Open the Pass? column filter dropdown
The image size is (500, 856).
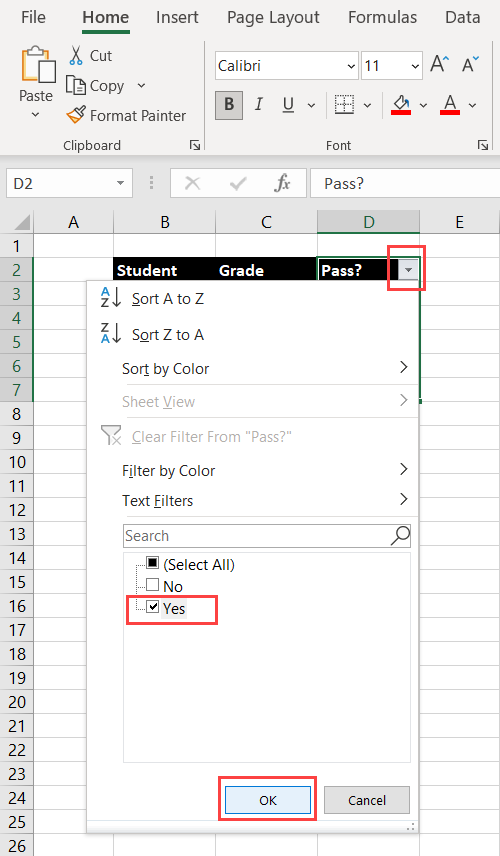pyautogui.click(x=408, y=270)
